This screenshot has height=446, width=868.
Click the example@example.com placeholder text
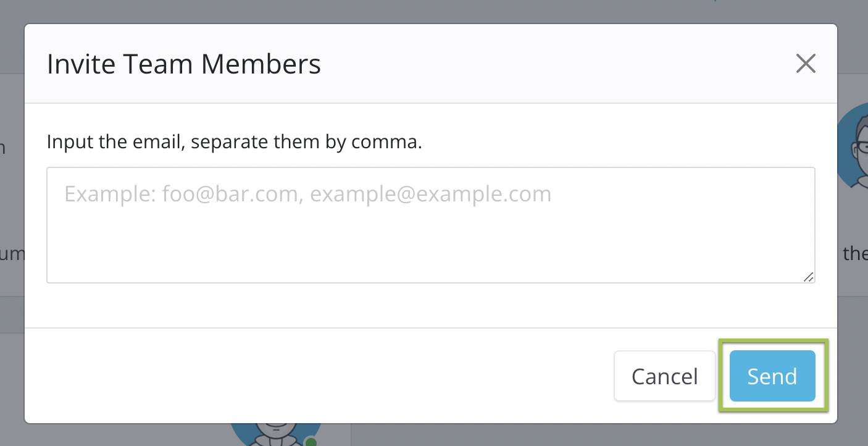tap(430, 194)
